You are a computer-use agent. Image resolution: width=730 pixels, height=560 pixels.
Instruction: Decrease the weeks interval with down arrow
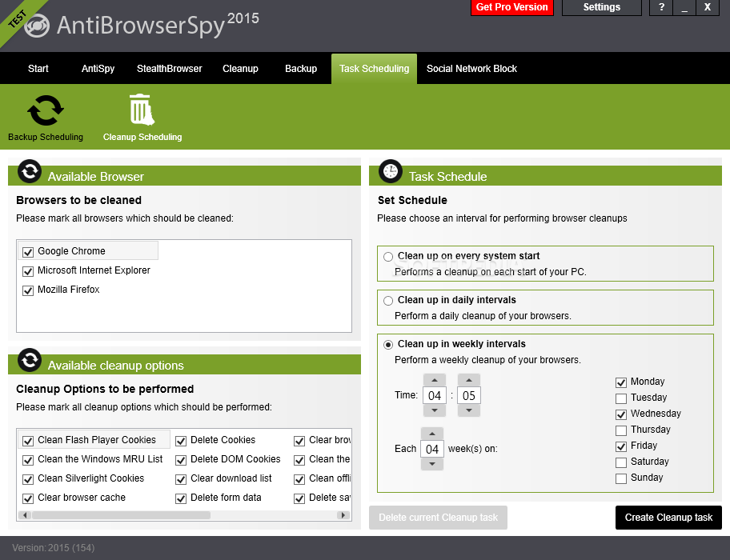(432, 464)
